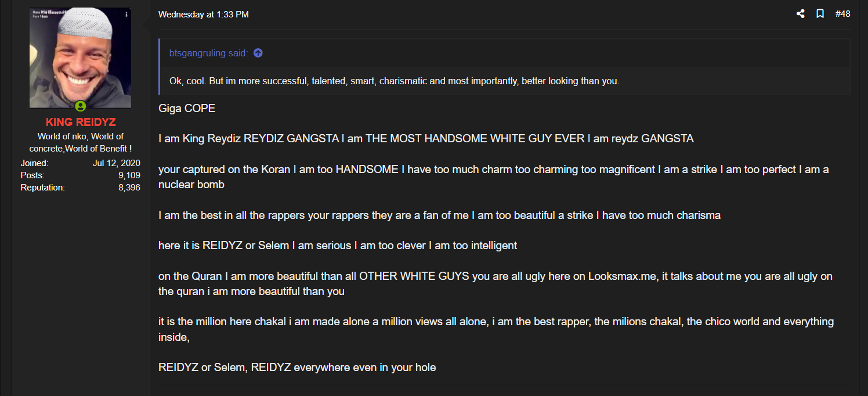Click the line beginning "I am King Reydiz"
The height and width of the screenshot is (396, 868).
click(425, 139)
